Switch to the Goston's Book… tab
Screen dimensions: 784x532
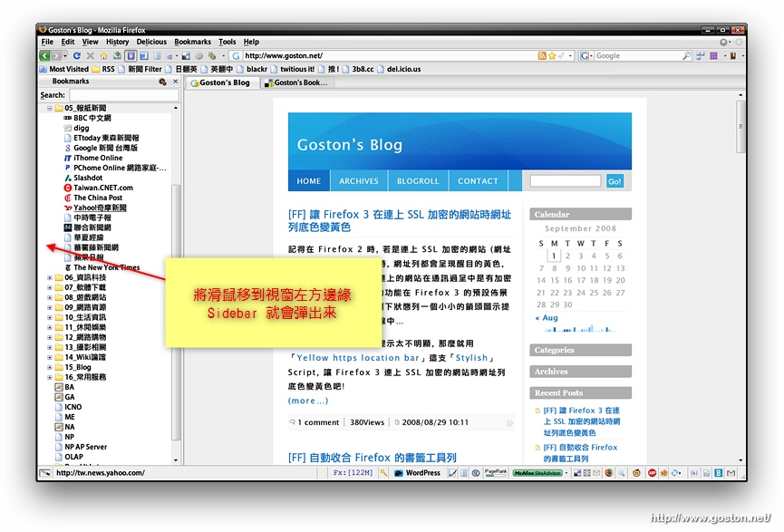tap(296, 82)
